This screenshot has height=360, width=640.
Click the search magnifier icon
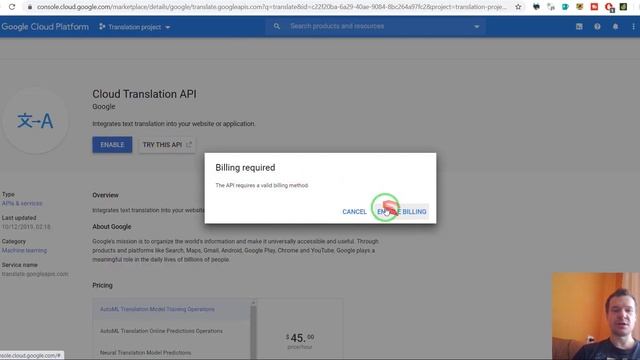pyautogui.click(x=277, y=27)
